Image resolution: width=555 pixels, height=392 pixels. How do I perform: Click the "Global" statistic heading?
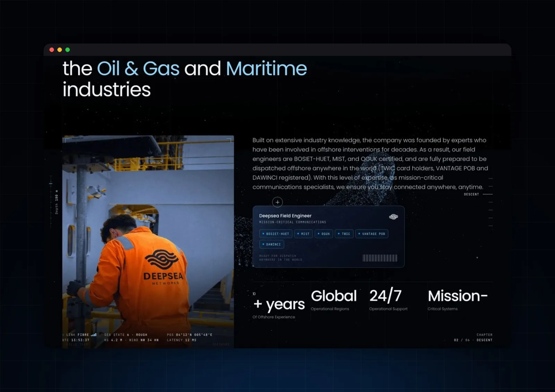tap(334, 296)
